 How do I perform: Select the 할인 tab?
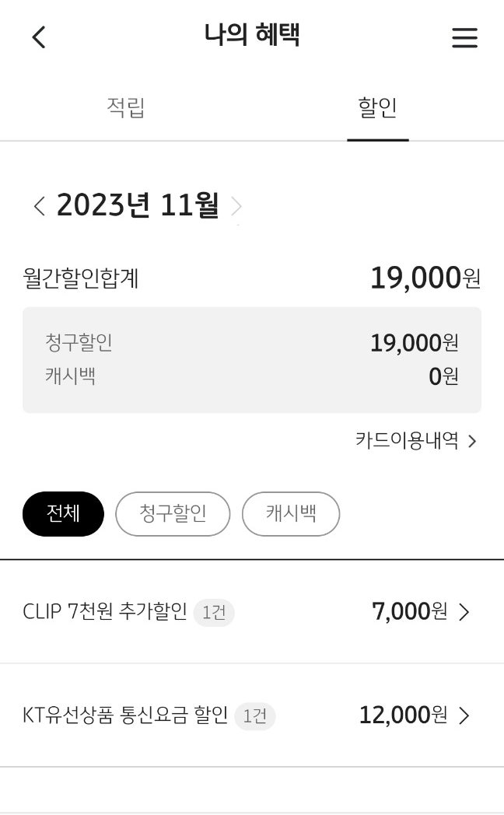(x=377, y=108)
